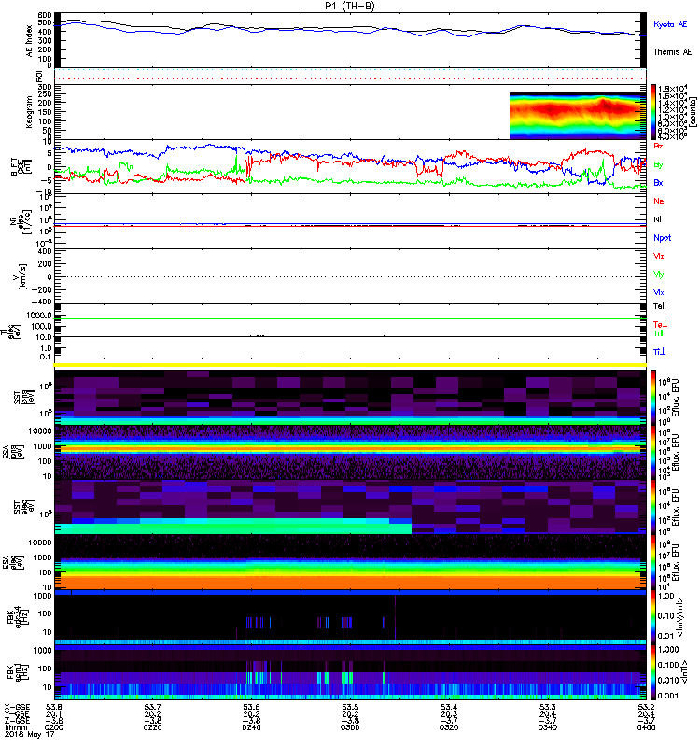Select the blue 'Kyoto AE' legend label
This screenshot has height=747, width=700.
(670, 24)
